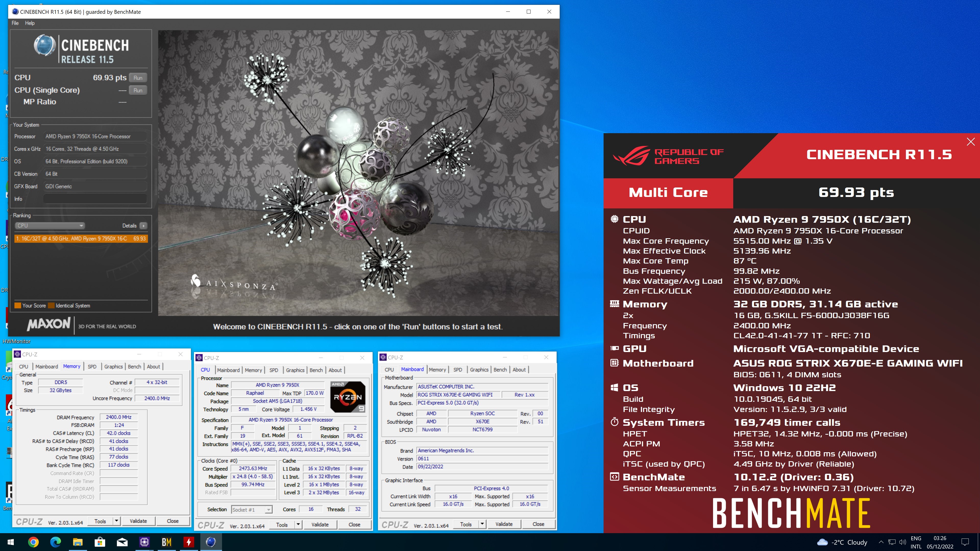Click the Info text field in Cinebench
The width and height of the screenshot is (980, 551).
[95, 199]
